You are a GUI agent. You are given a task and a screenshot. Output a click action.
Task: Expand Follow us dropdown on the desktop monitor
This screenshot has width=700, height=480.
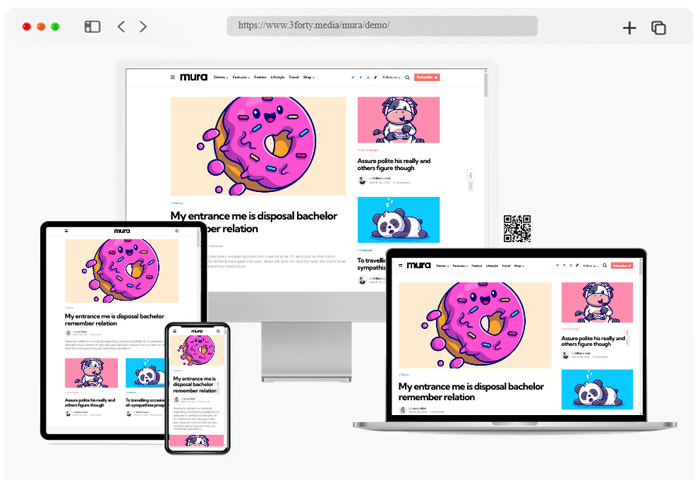click(x=391, y=77)
